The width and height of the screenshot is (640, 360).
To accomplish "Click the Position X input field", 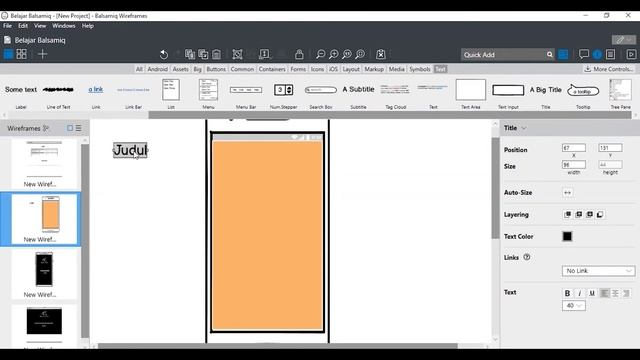I will 574,148.
